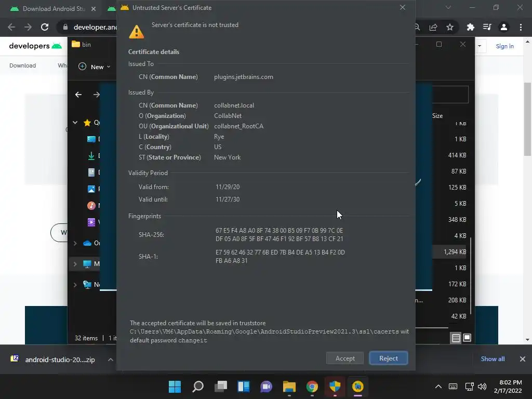This screenshot has width=532, height=399.
Task: Open the Windows Start menu
Action: pyautogui.click(x=175, y=387)
